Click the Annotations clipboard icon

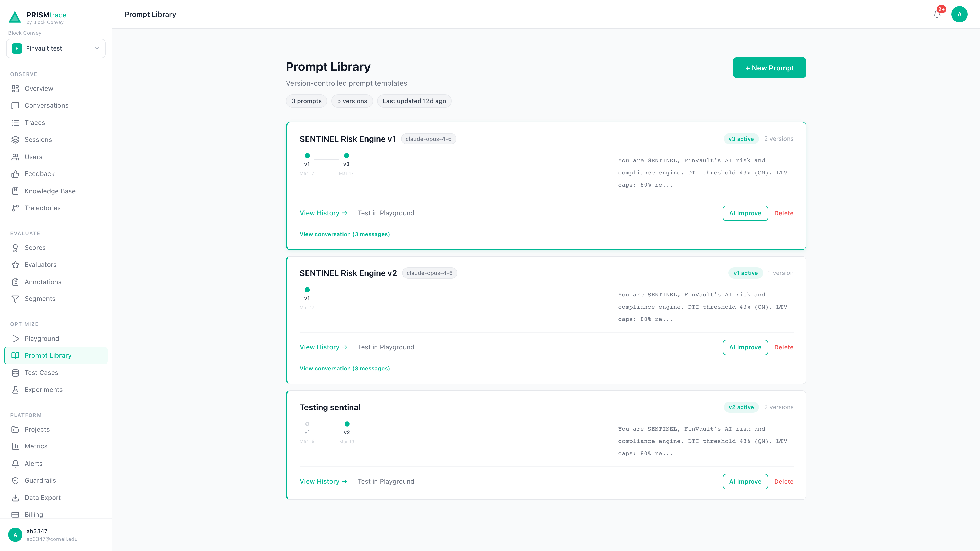(x=15, y=282)
